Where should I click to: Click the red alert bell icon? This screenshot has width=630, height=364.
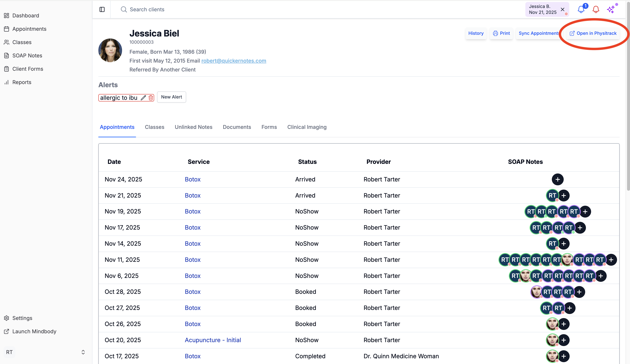(596, 9)
